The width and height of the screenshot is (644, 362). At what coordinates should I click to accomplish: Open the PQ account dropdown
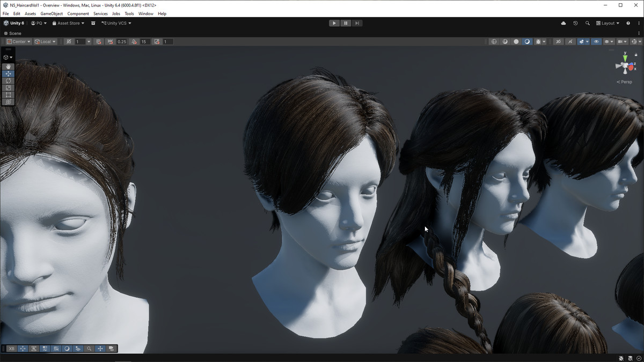[x=39, y=23]
